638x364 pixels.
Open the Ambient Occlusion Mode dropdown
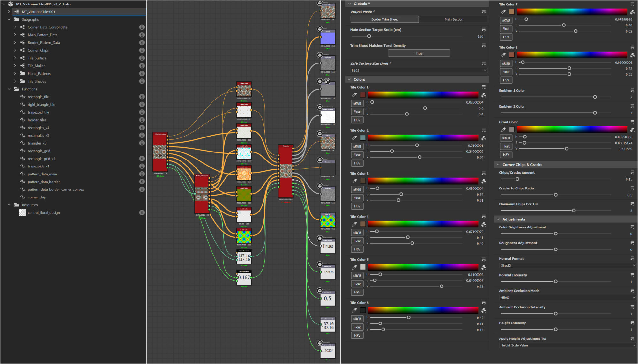tap(567, 297)
